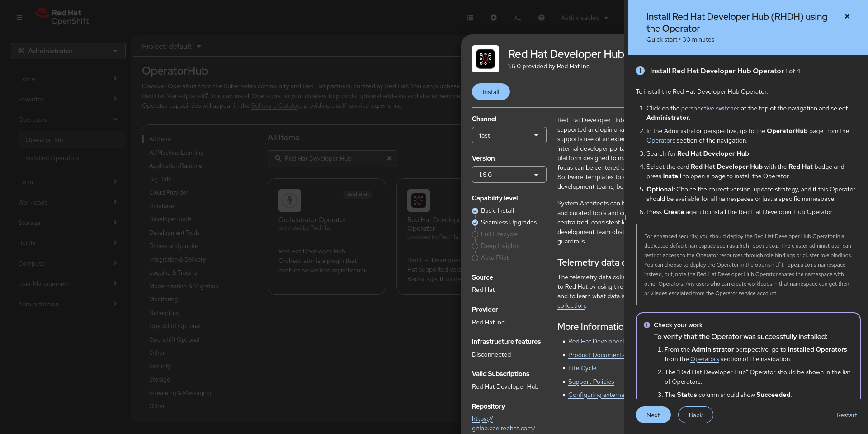The image size is (868, 434).
Task: Select the All Items category
Action: coord(160,139)
